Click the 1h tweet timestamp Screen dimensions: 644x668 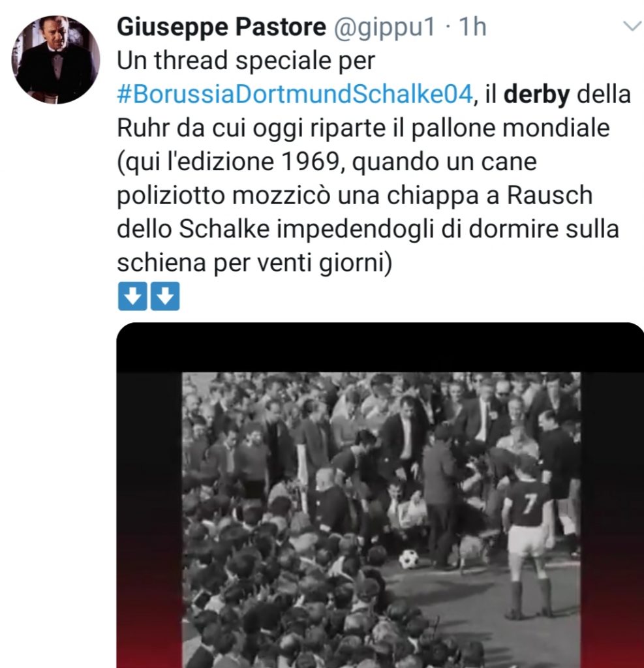click(472, 26)
